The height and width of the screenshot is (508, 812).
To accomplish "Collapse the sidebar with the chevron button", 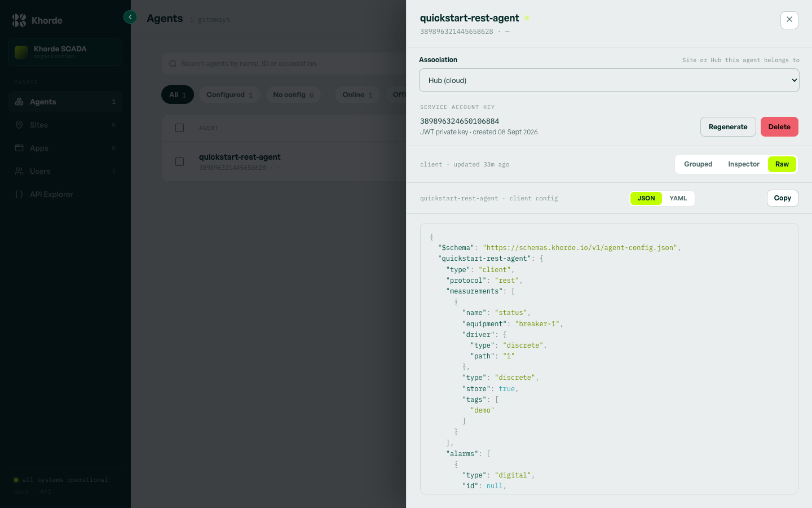I will coord(130,17).
